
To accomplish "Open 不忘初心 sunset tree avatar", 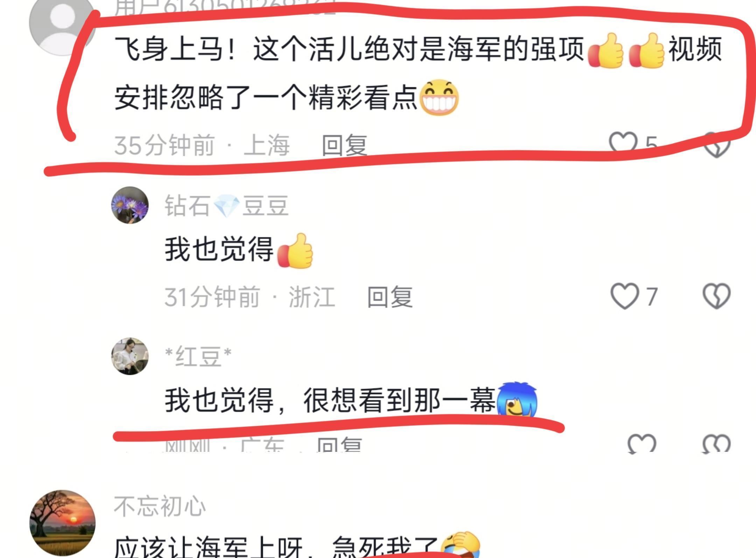I will point(62,523).
